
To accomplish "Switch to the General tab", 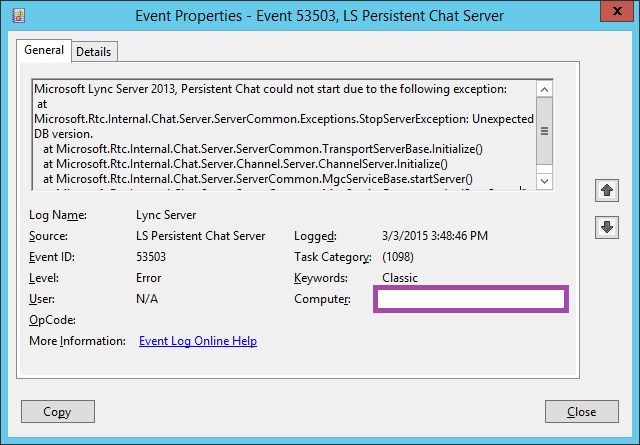I will pos(44,50).
